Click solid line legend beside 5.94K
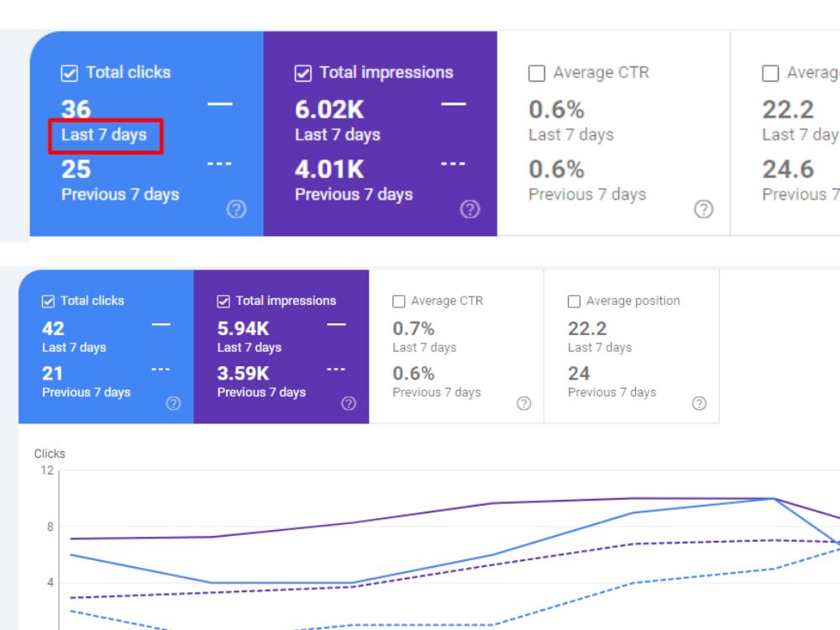 point(337,324)
